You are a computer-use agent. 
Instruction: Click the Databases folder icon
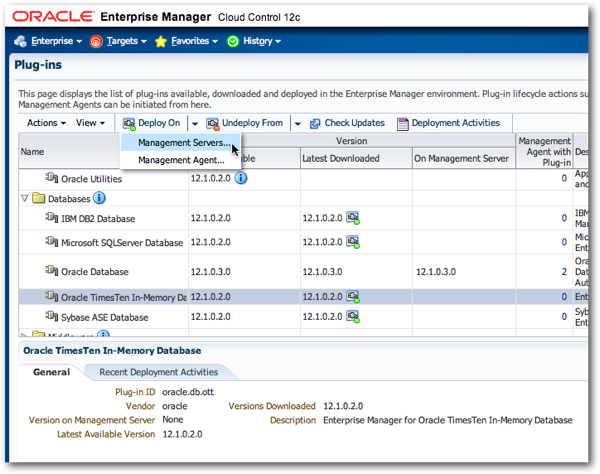point(39,198)
